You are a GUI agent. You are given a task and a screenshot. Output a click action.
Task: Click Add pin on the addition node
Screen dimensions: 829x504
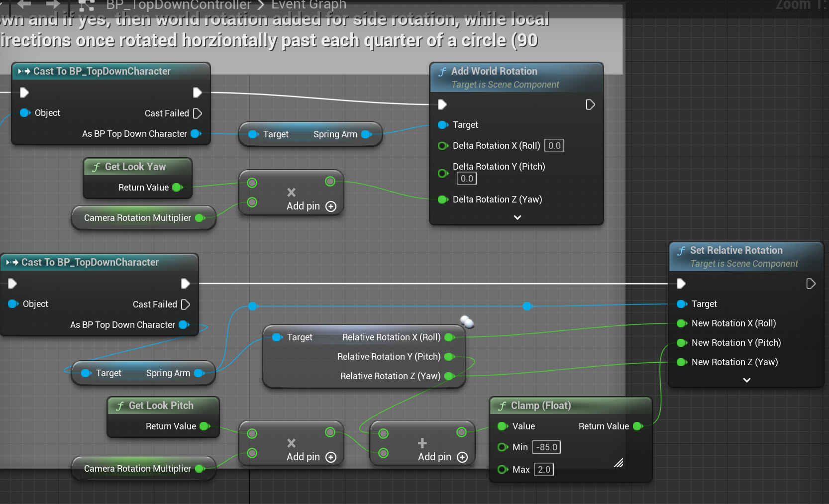tap(442, 457)
